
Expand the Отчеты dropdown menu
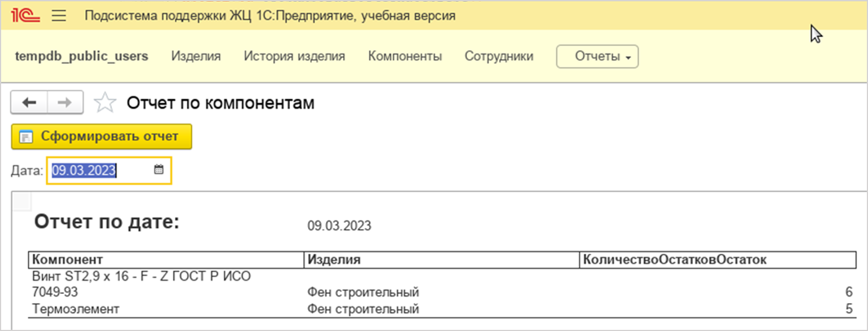point(597,56)
